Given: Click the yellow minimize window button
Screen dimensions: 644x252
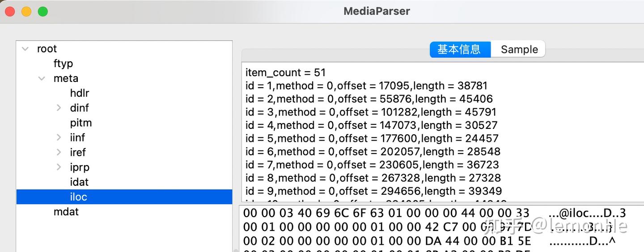Looking at the screenshot, I should pyautogui.click(x=26, y=12).
